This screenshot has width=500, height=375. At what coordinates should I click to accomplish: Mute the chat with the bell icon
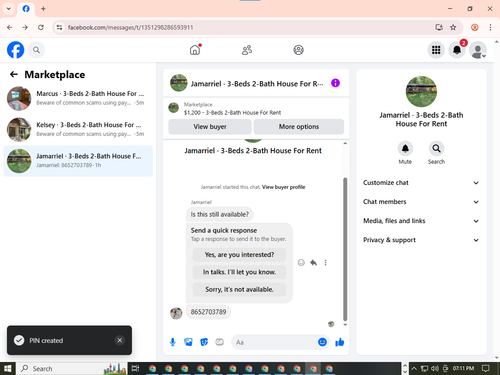[405, 148]
